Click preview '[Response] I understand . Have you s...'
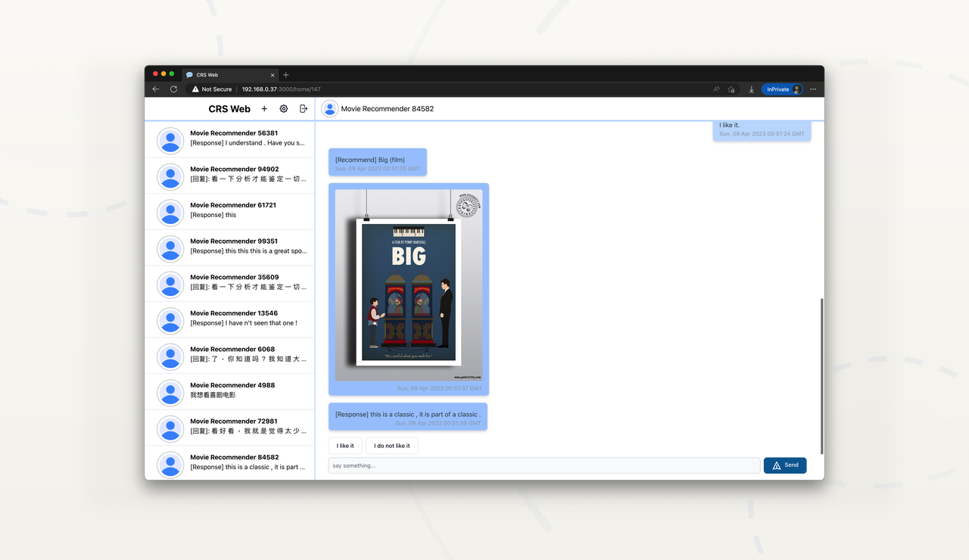Image resolution: width=969 pixels, height=560 pixels. (x=248, y=142)
